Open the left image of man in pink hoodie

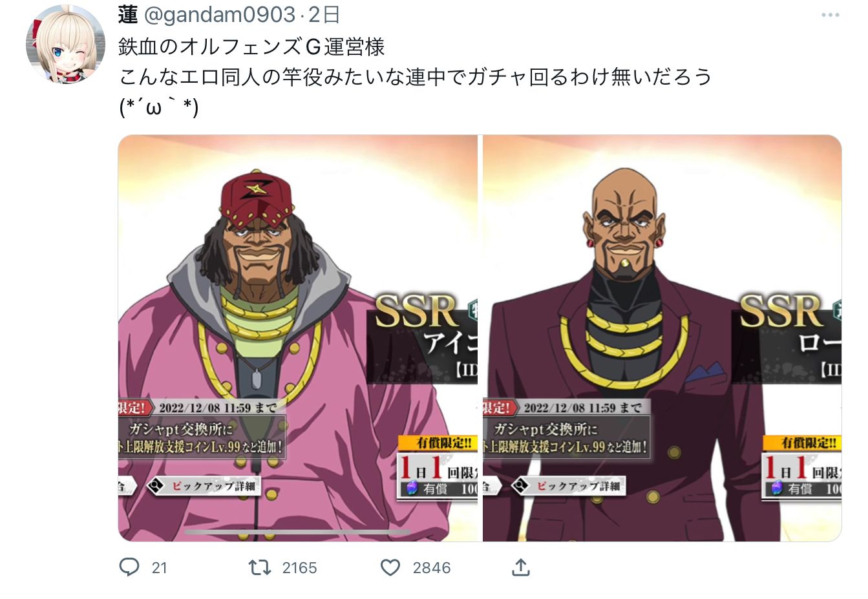coord(298,338)
